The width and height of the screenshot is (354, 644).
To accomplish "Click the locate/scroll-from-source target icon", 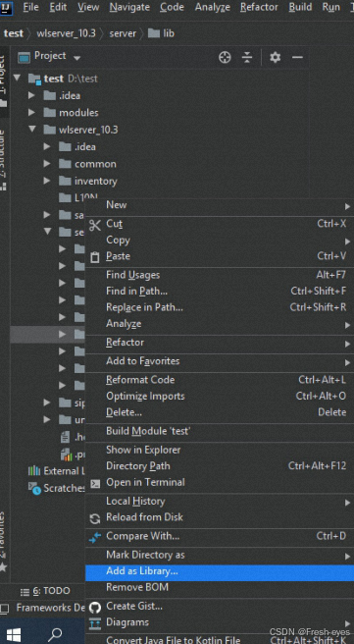I will pos(225,58).
